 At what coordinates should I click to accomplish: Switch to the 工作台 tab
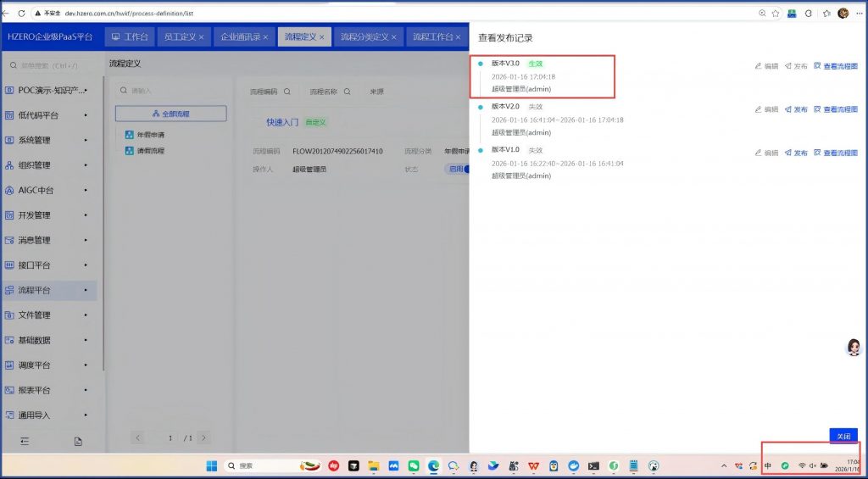coord(130,37)
